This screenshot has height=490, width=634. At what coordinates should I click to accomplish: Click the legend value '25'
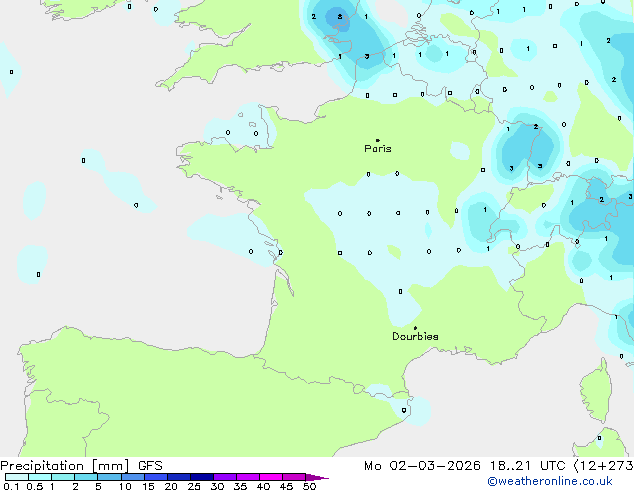click(194, 486)
